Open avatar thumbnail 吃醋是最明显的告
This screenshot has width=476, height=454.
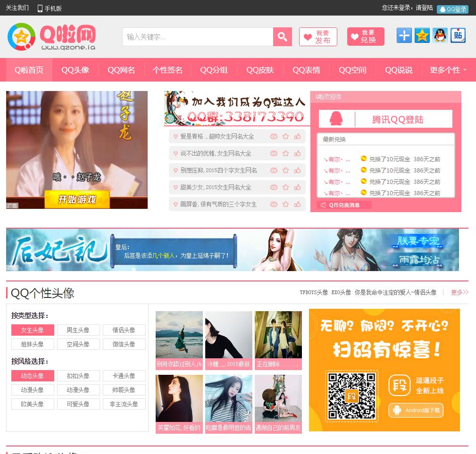pos(229,404)
